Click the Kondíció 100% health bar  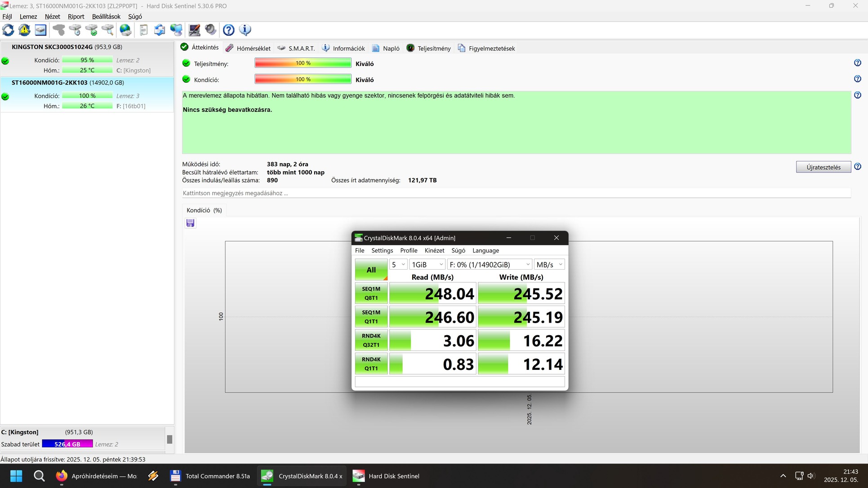tap(303, 80)
